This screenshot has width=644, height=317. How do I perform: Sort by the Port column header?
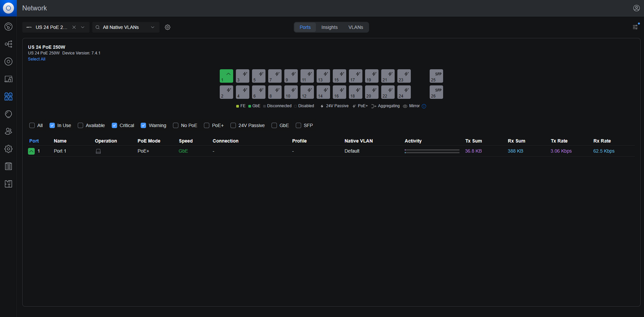(x=34, y=141)
